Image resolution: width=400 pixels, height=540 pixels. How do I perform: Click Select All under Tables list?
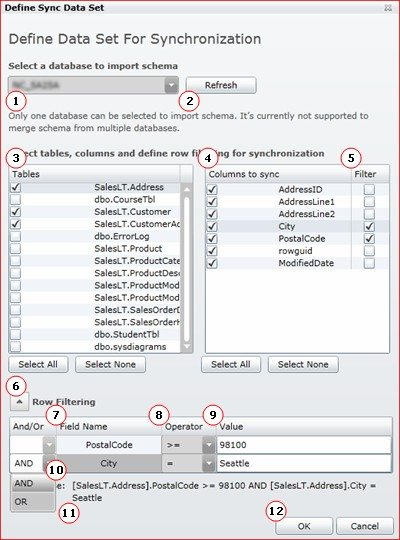(x=38, y=364)
